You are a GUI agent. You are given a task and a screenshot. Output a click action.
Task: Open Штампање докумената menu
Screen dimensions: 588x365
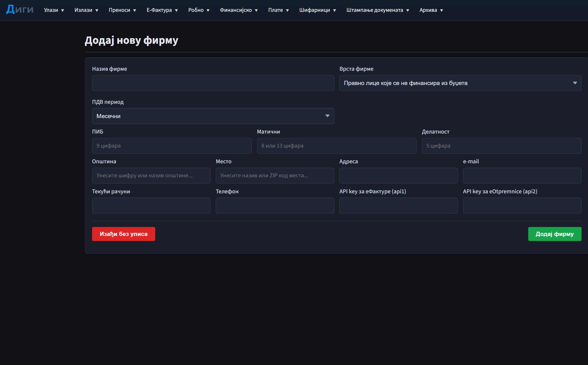[x=378, y=10]
